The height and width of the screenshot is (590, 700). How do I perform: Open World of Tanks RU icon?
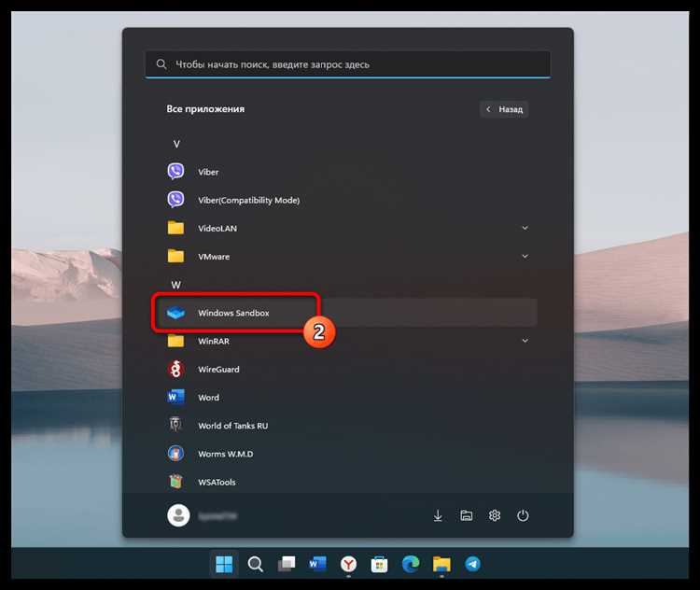point(175,425)
